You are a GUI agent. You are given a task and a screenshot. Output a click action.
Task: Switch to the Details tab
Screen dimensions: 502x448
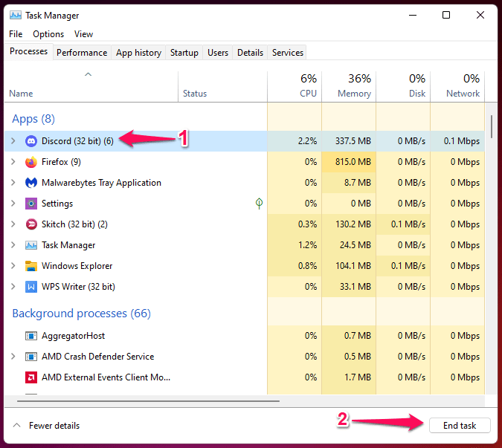(250, 53)
